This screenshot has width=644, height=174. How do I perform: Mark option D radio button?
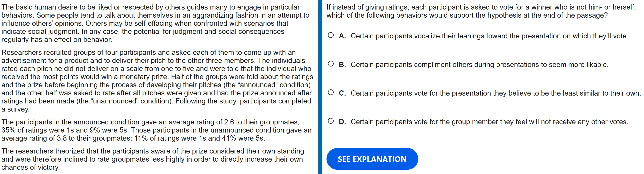pos(331,121)
